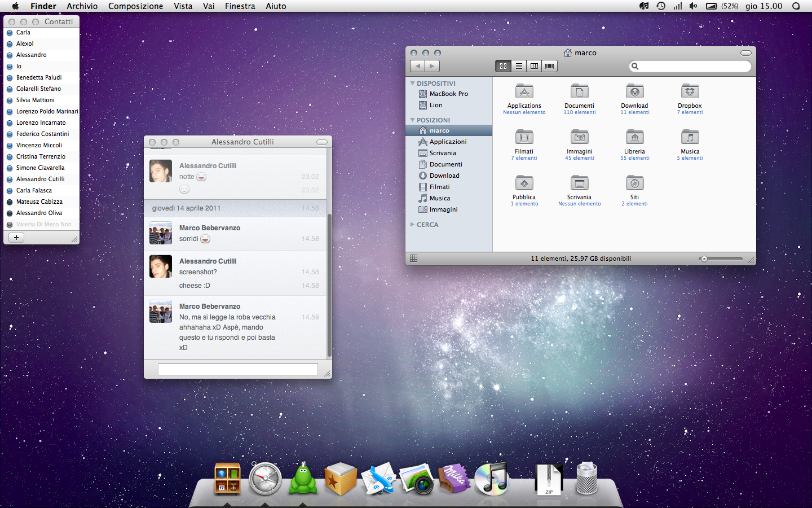The image size is (812, 508).
Task: Click the chat window vertical scrollbar
Action: (329, 286)
